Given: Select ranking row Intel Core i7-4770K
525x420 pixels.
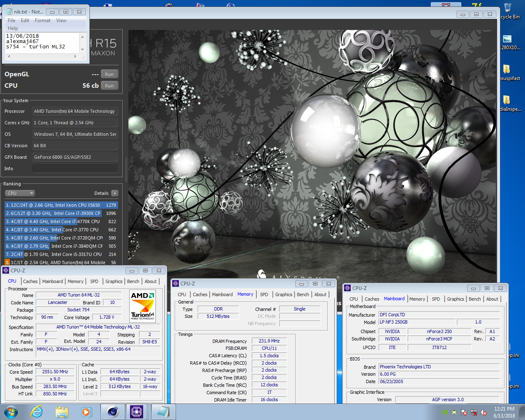Looking at the screenshot, I should (x=61, y=221).
